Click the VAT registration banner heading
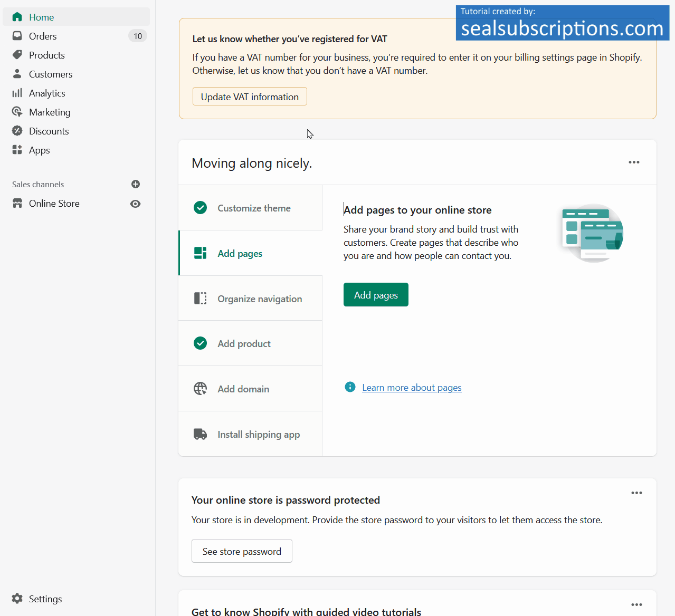The width and height of the screenshot is (675, 616). [290, 39]
